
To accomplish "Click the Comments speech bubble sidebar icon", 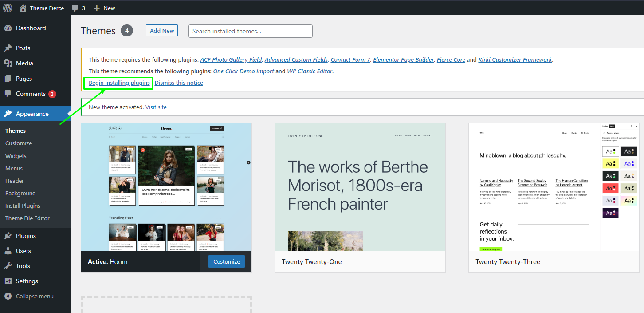I will point(8,94).
